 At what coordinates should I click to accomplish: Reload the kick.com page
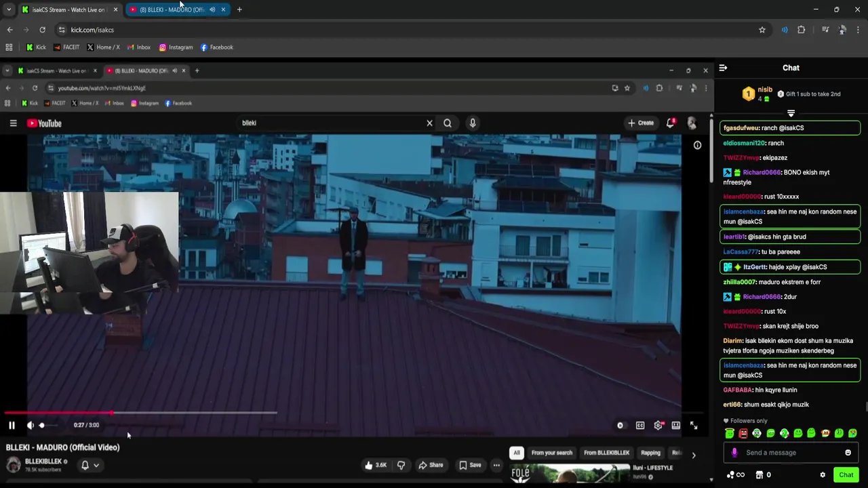pyautogui.click(x=42, y=30)
